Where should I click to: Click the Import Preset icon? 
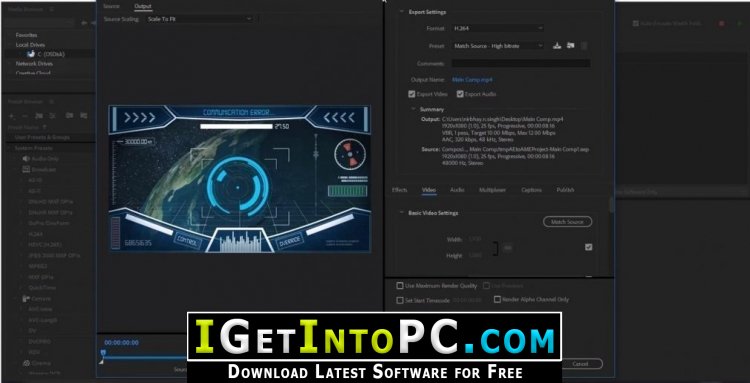pyautogui.click(x=570, y=45)
